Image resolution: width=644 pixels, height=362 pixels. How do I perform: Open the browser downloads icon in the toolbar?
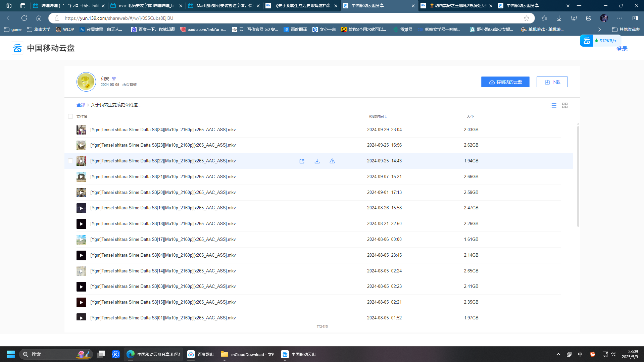tap(559, 18)
